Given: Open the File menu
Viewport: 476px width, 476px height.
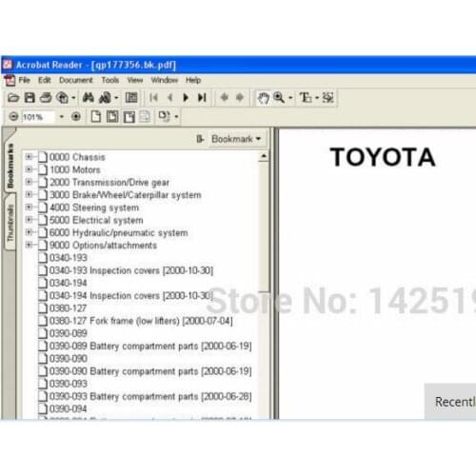Looking at the screenshot, I should pos(24,80).
